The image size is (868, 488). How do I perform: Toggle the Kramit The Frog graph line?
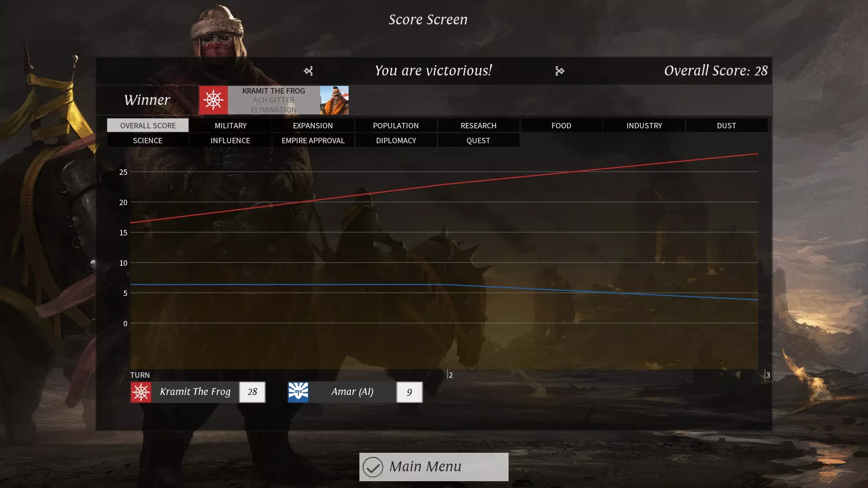click(195, 392)
